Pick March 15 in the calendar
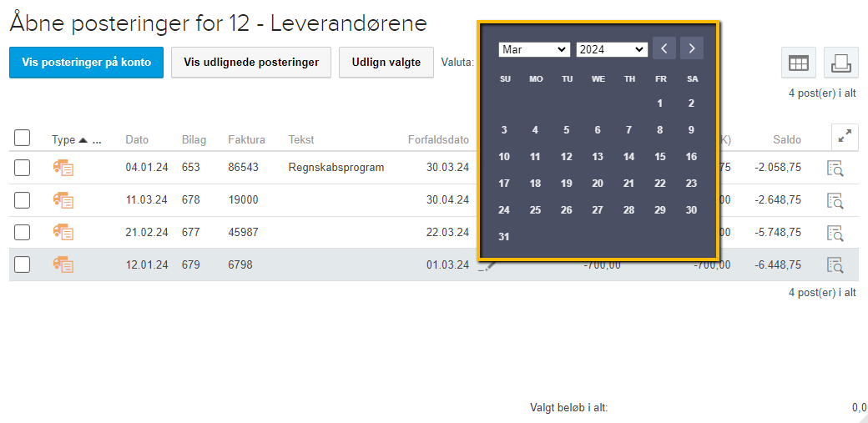 coord(660,157)
